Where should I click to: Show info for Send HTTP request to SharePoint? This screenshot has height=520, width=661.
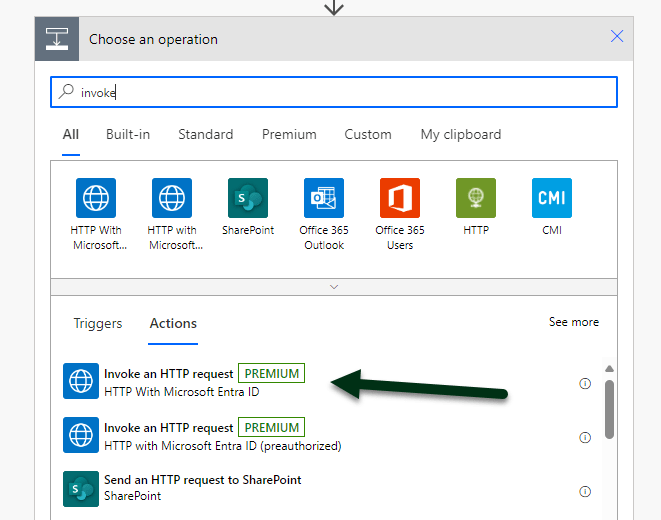[585, 491]
